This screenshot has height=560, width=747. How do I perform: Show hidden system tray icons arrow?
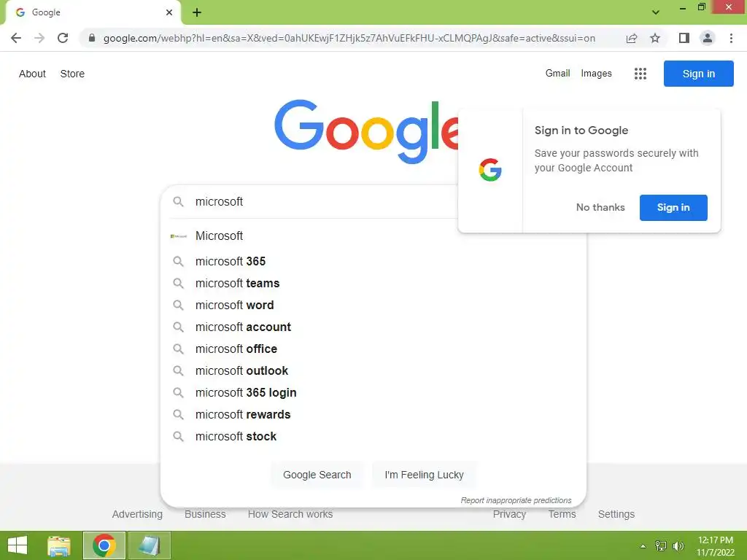(x=643, y=546)
